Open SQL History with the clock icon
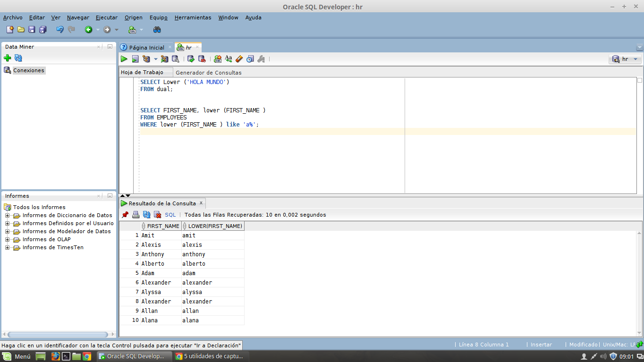644x362 pixels. pos(250,59)
